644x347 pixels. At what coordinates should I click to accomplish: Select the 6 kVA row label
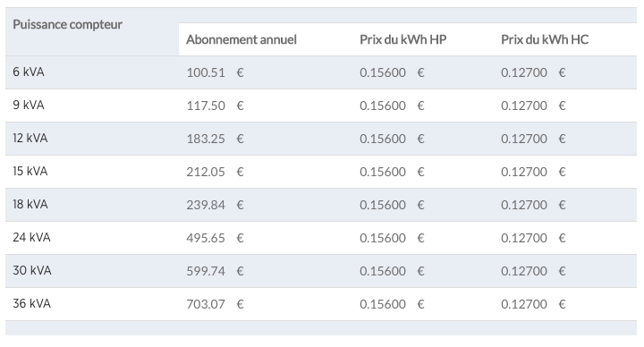(x=29, y=72)
